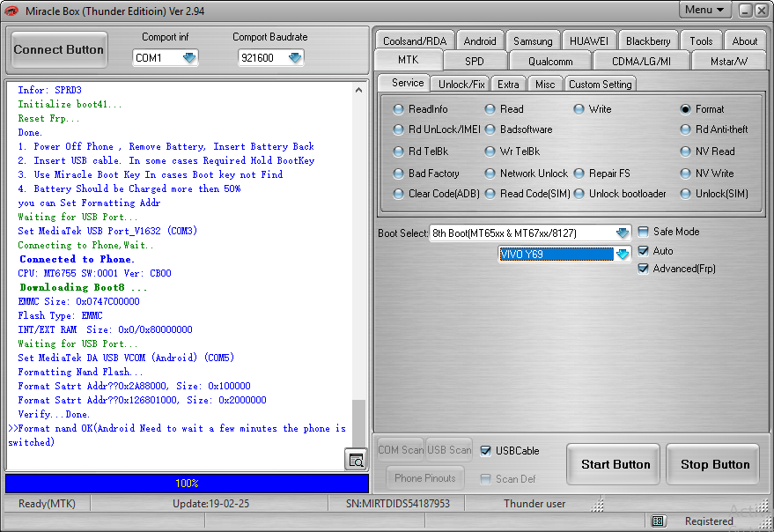774x532 pixels.
Task: Expand the Boot Select dropdown
Action: tap(623, 233)
